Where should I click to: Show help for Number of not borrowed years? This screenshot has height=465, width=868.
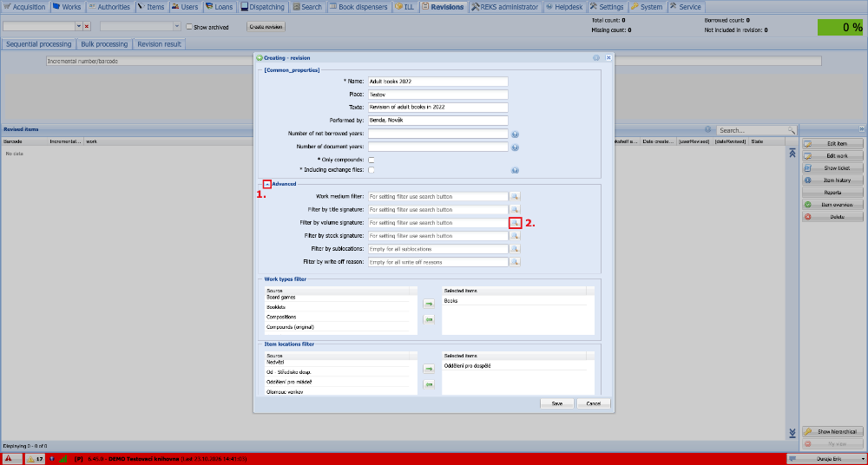515,134
